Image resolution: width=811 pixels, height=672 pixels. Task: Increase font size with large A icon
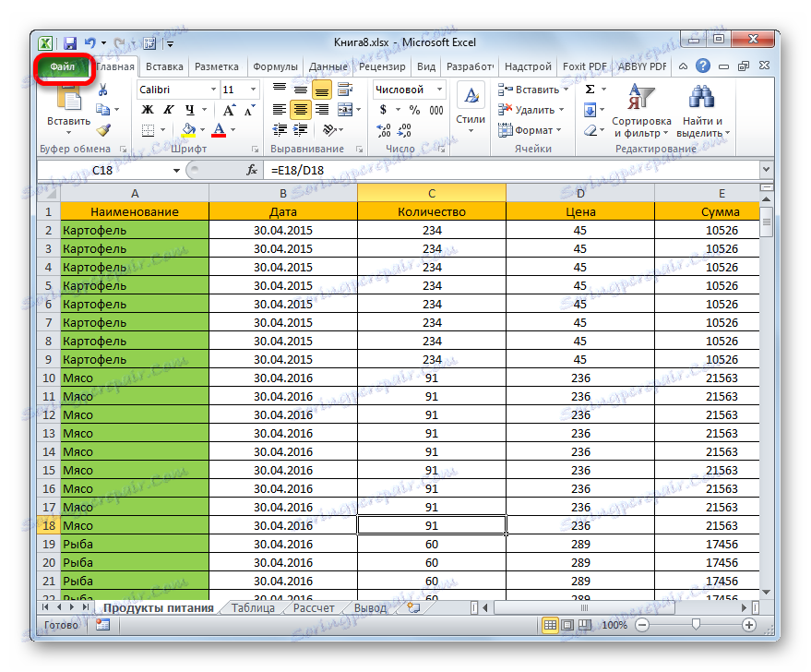[229, 110]
